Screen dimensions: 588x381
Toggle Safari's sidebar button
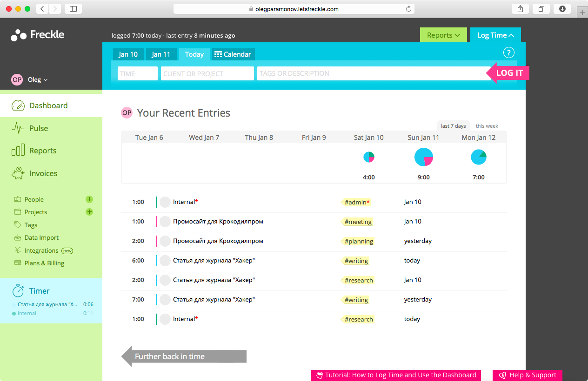click(73, 9)
